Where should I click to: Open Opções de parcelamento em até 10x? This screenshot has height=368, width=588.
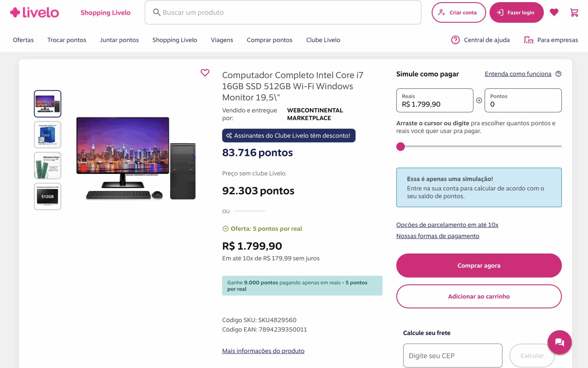[x=447, y=225]
